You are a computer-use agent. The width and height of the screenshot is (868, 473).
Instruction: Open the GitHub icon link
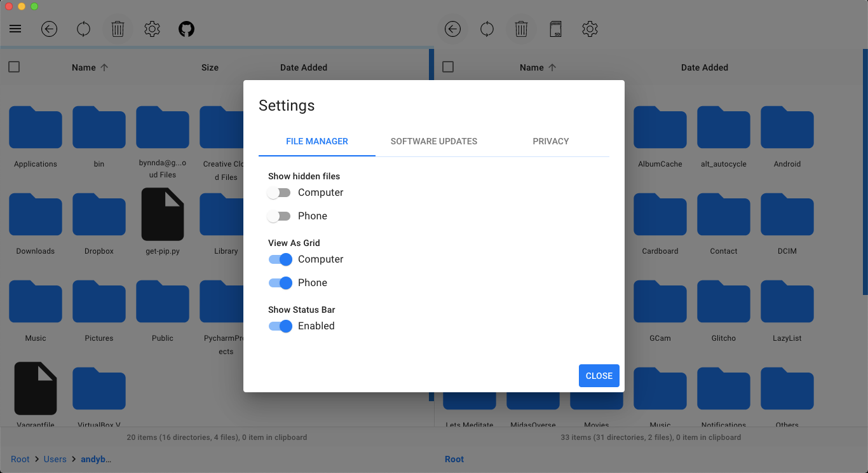click(186, 29)
